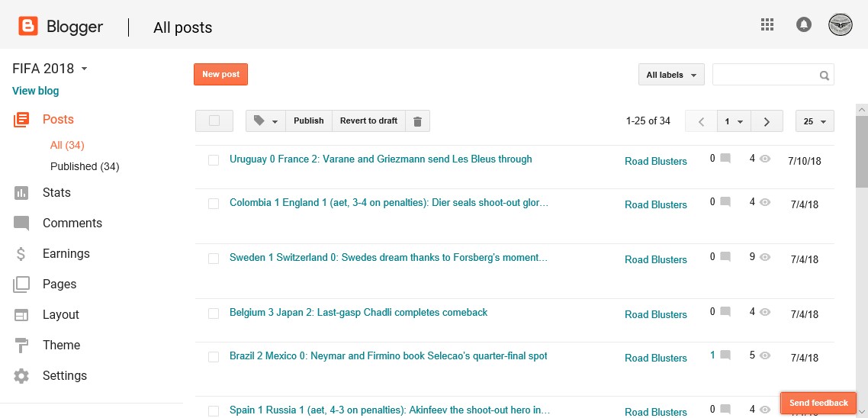Click the Send feedback button
This screenshot has height=418, width=868.
tap(818, 403)
